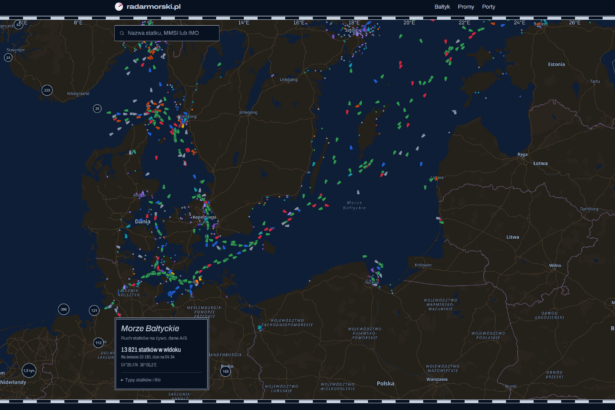Open the 300 ship cluster marker
This screenshot has height=410, width=615.
pyautogui.click(x=64, y=309)
